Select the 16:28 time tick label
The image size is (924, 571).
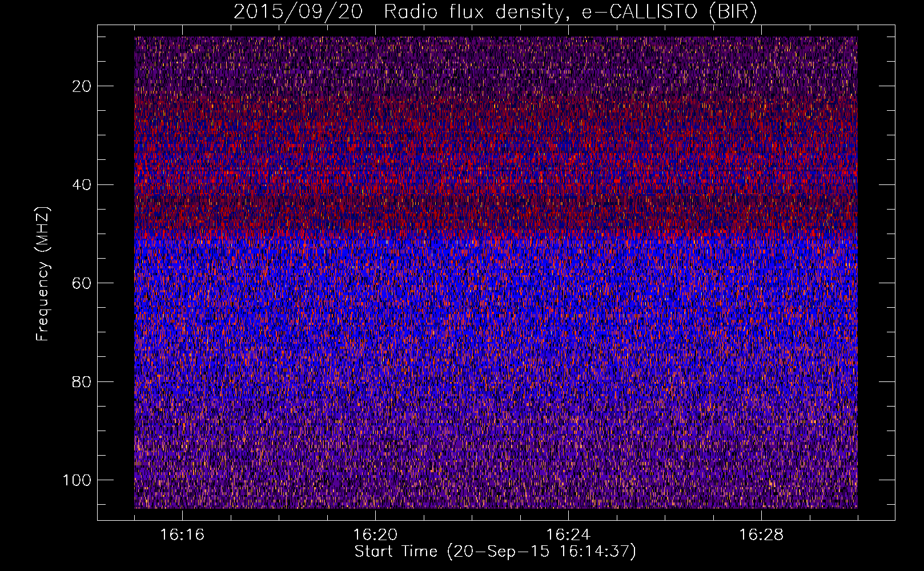[761, 535]
